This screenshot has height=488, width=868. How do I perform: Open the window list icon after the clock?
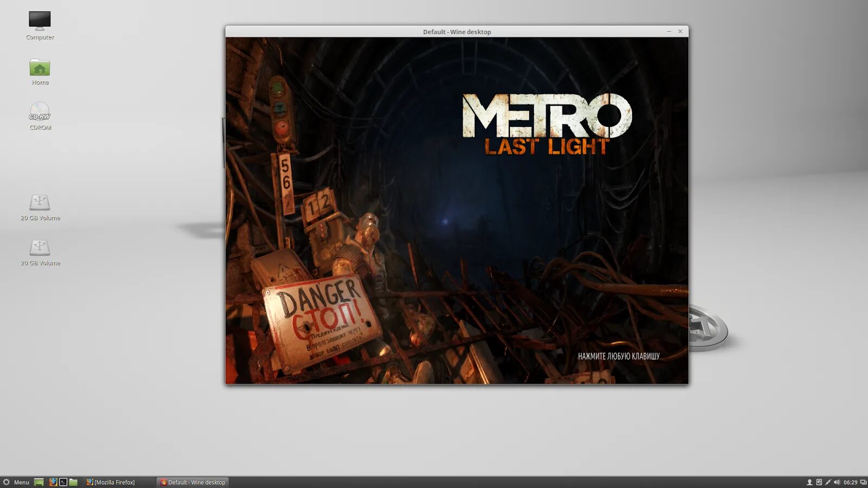[x=863, y=482]
